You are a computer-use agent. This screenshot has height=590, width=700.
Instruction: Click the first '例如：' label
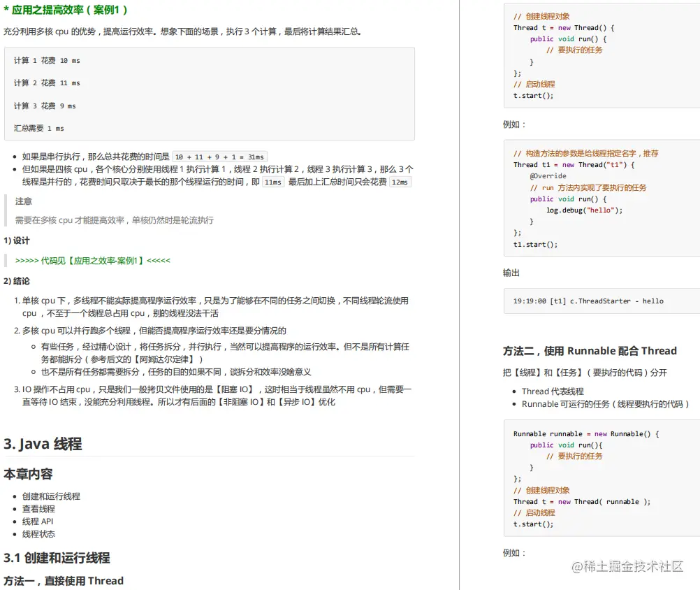(x=514, y=124)
